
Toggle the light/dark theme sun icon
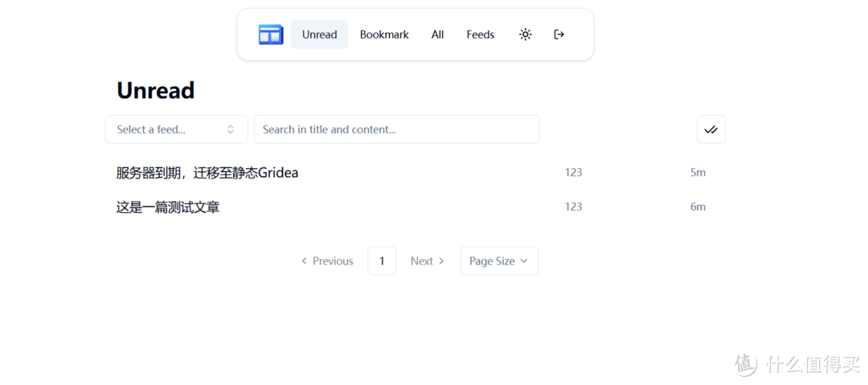[x=525, y=35]
